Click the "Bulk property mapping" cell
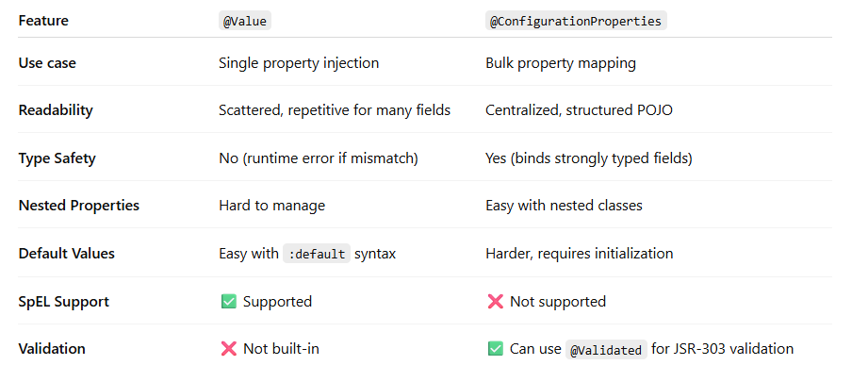 [560, 63]
